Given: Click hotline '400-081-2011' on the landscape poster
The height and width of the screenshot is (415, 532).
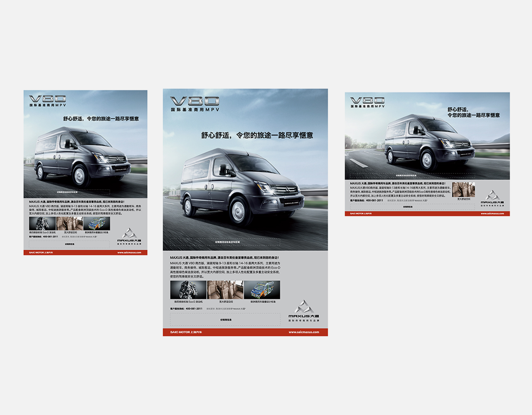Looking at the screenshot, I should 374,200.
